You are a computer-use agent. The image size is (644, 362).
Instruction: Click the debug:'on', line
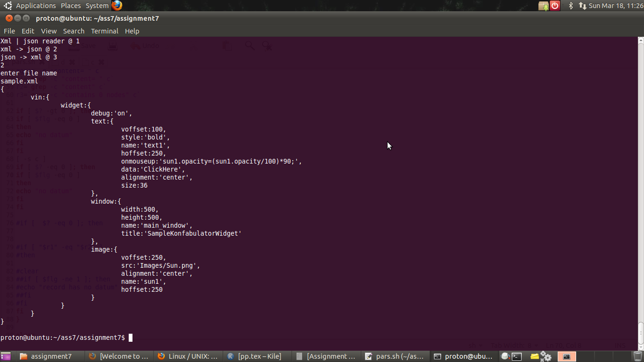tap(112, 113)
